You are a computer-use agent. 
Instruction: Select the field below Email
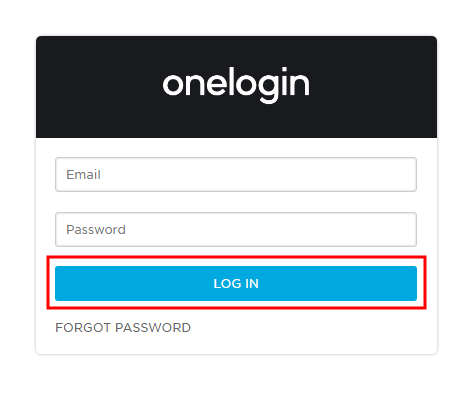(x=236, y=229)
